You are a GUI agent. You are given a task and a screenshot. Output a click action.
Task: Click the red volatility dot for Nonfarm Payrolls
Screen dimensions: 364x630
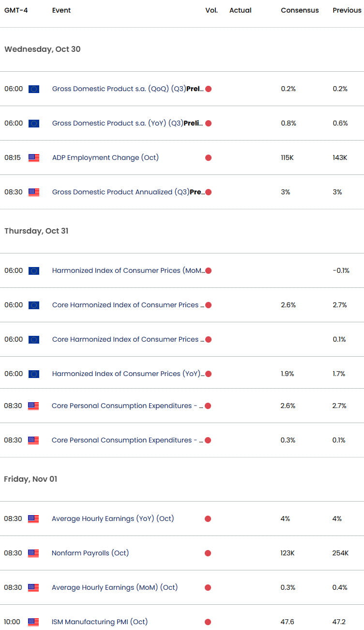click(x=208, y=553)
